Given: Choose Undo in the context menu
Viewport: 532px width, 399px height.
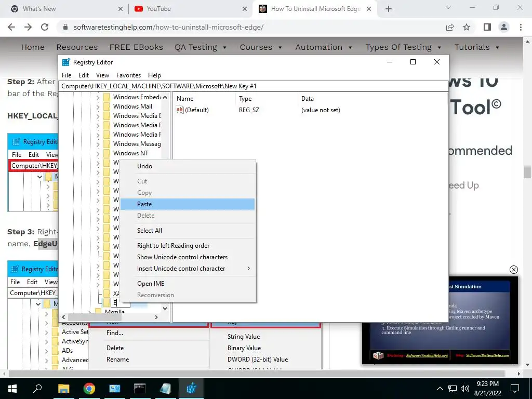Looking at the screenshot, I should [x=188, y=166].
